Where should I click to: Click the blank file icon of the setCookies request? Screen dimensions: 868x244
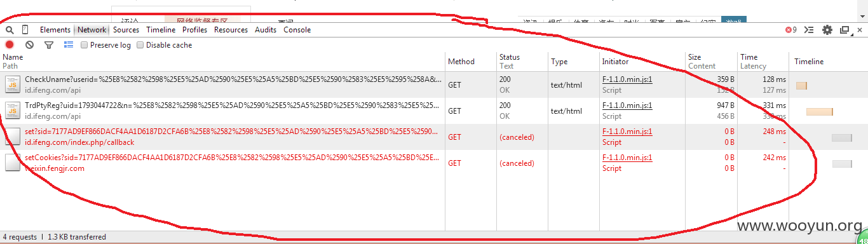point(13,163)
